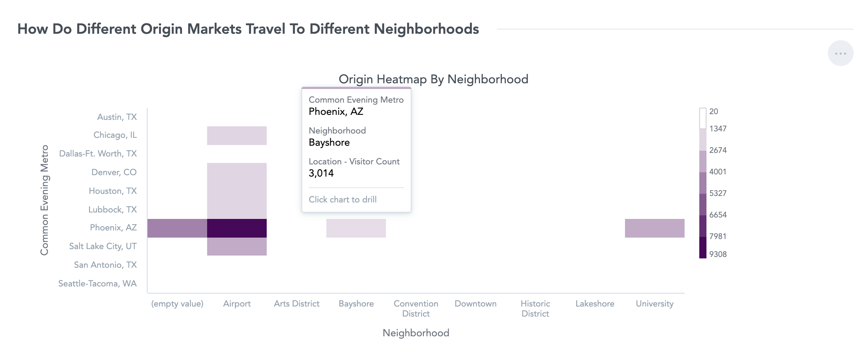The image size is (868, 351).
Task: Select the Seattle-Tacoma, WA row label
Action: point(98,284)
